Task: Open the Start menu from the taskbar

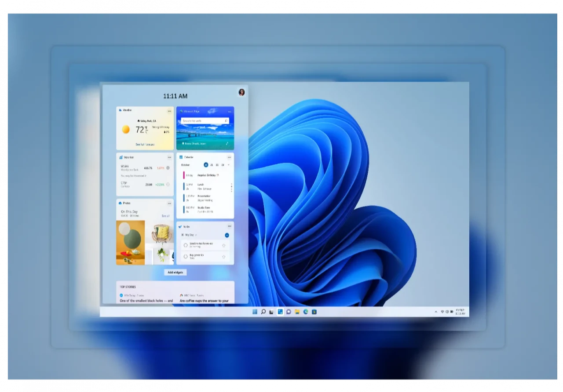Action: [x=255, y=312]
